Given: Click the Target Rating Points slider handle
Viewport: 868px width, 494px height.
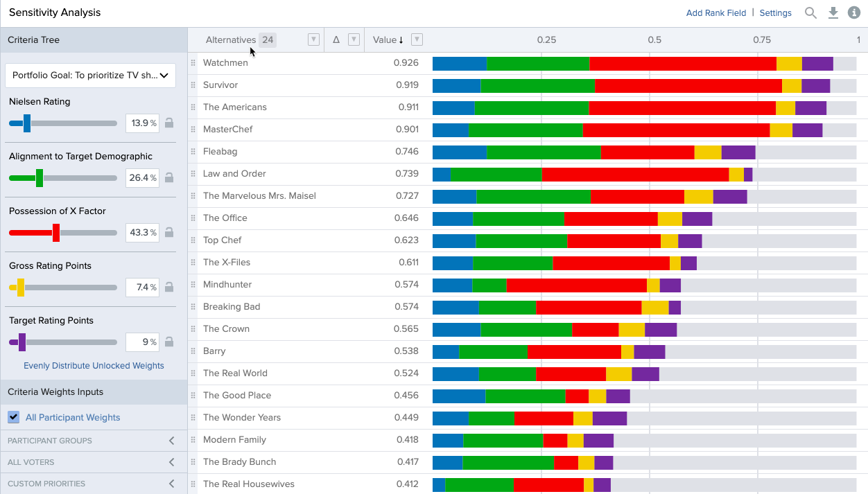Looking at the screenshot, I should click(x=22, y=342).
